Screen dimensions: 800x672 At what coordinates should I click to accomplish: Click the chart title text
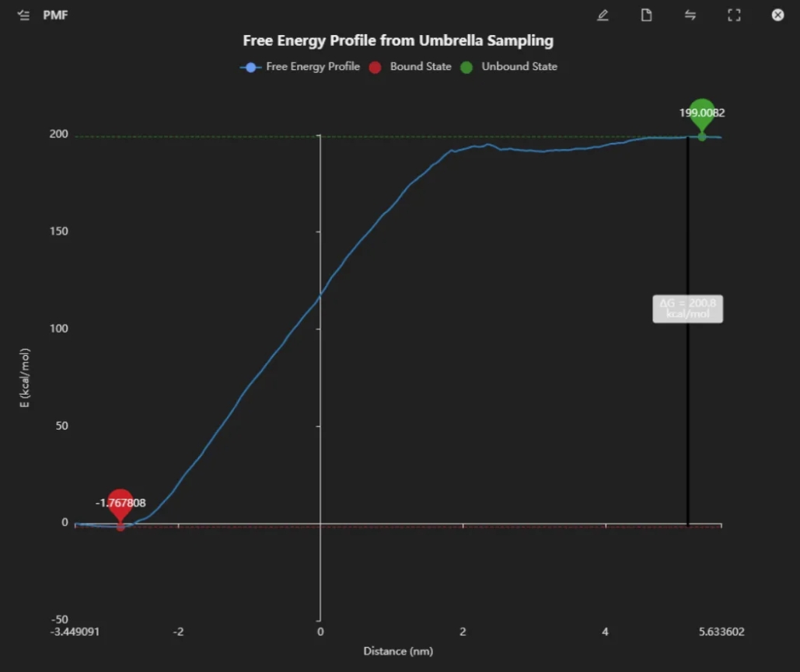click(x=398, y=40)
